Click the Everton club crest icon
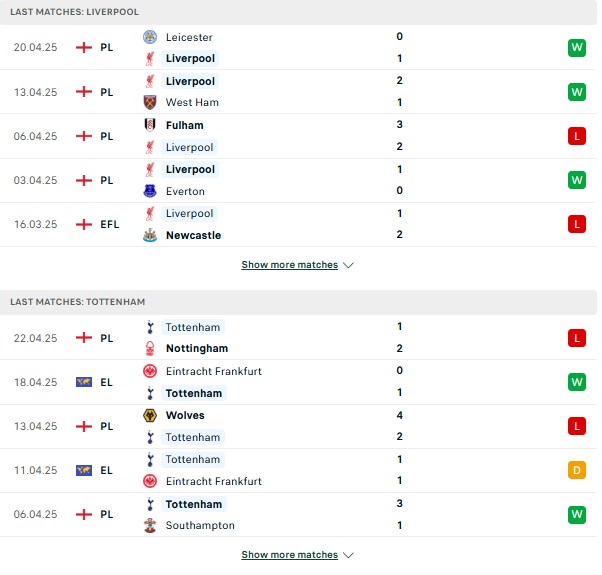The height and width of the screenshot is (575, 602). (150, 191)
